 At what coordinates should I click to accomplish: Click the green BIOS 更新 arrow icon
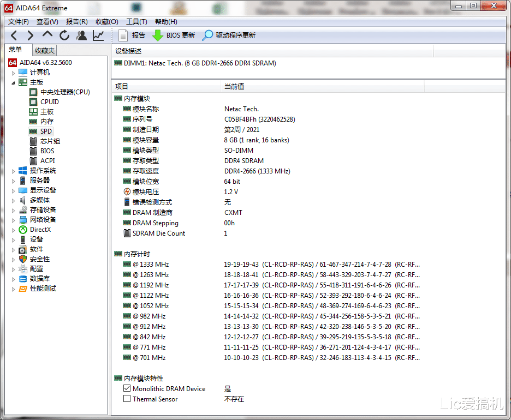pyautogui.click(x=158, y=35)
